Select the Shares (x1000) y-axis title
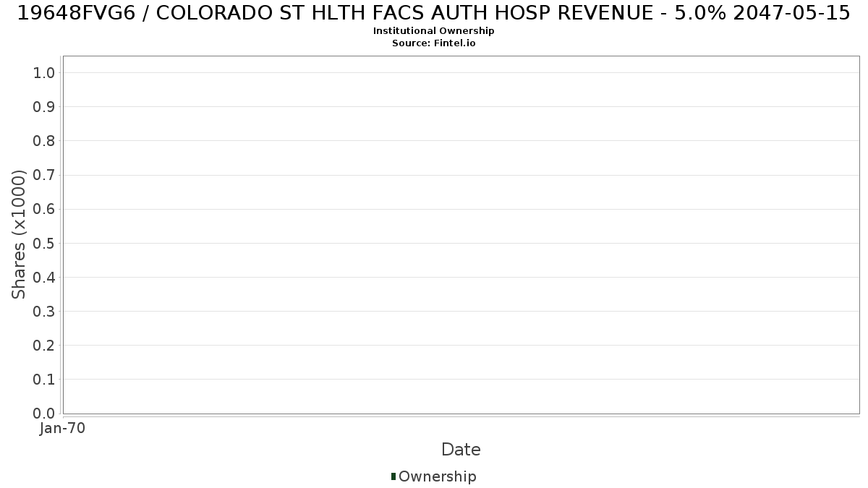Viewport: 868px width, 488px height. [19, 234]
